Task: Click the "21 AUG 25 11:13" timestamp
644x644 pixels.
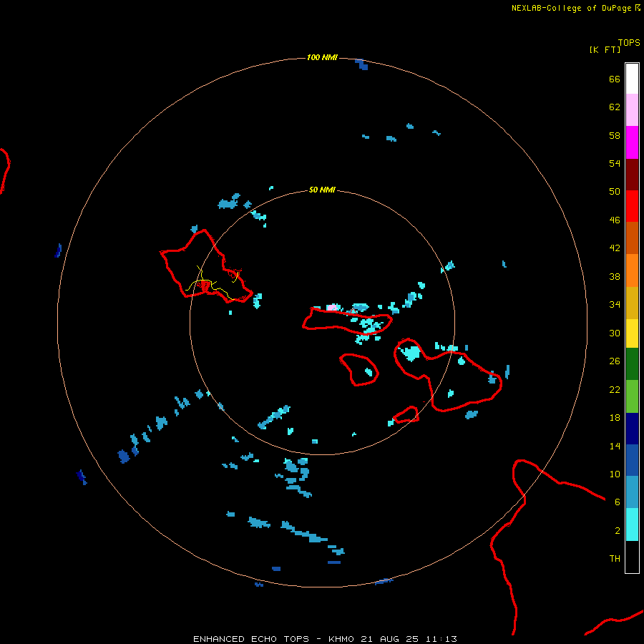Action: point(409,639)
